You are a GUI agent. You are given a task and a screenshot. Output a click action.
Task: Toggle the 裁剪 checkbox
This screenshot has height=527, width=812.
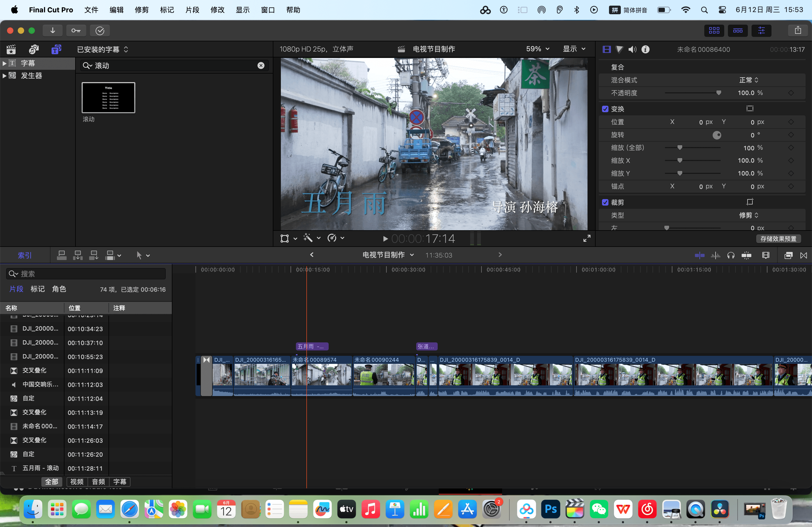tap(605, 203)
